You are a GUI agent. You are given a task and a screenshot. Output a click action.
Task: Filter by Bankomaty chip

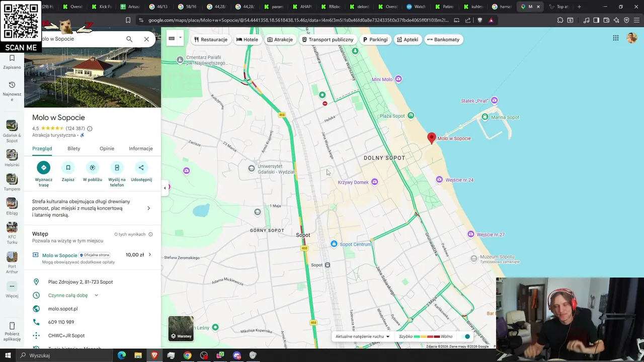point(443,40)
